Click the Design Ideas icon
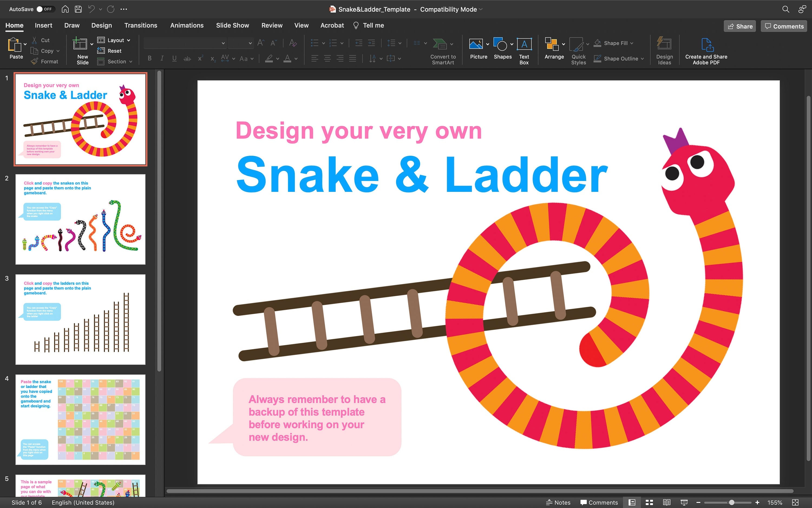Image resolution: width=812 pixels, height=508 pixels. pyautogui.click(x=664, y=44)
